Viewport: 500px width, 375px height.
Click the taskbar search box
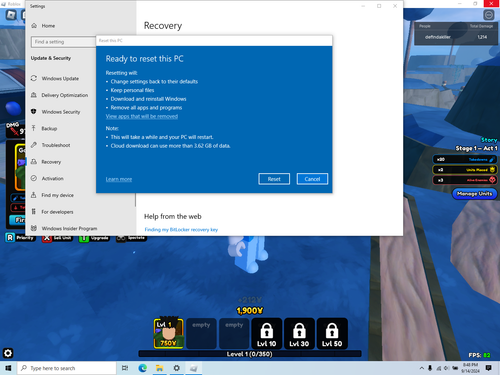(67, 368)
